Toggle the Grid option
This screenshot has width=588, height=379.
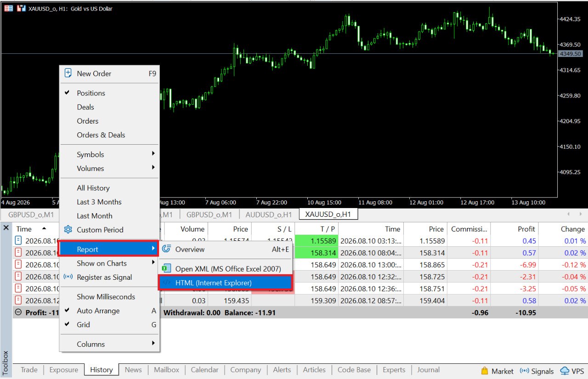point(109,324)
